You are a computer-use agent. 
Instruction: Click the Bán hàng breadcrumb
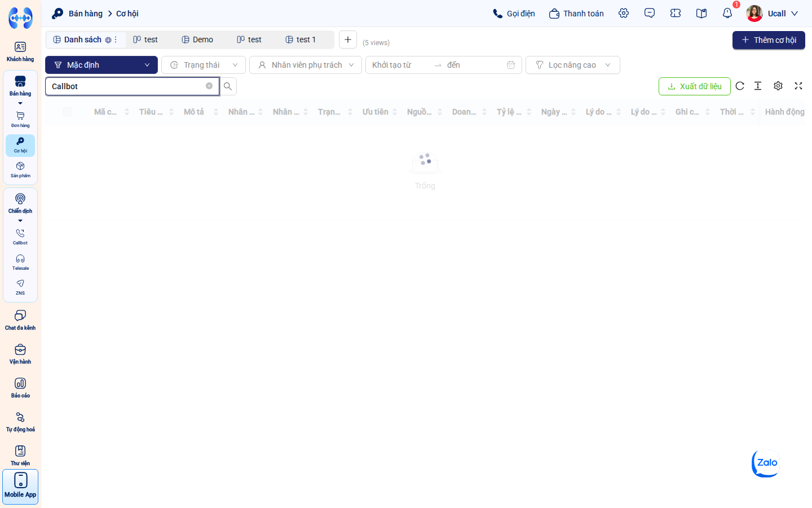pyautogui.click(x=86, y=14)
